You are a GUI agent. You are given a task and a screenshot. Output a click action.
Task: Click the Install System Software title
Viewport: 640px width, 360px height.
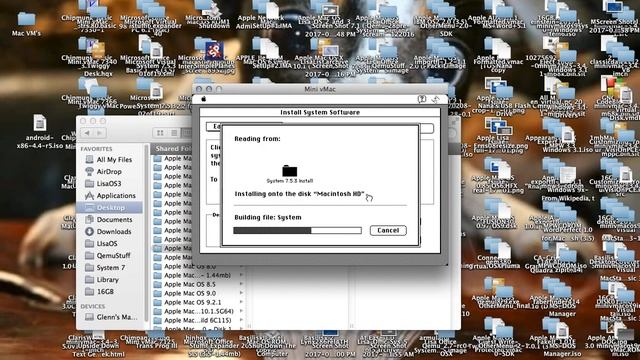click(x=320, y=112)
